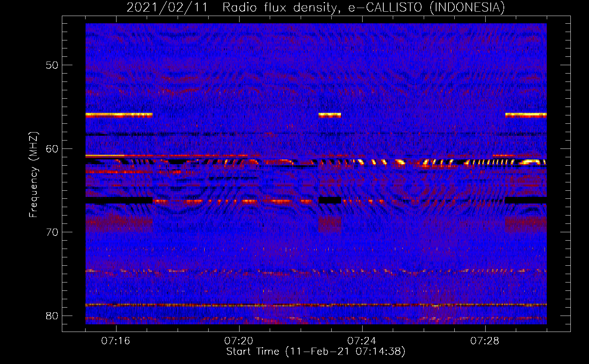Click the frequency tick label '60'
Image resolution: width=589 pixels, height=364 pixels.
click(x=52, y=149)
